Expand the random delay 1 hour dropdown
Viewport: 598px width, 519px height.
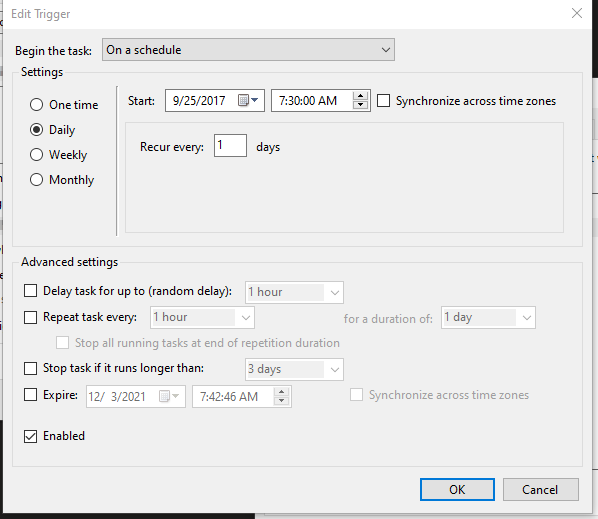(x=294, y=292)
